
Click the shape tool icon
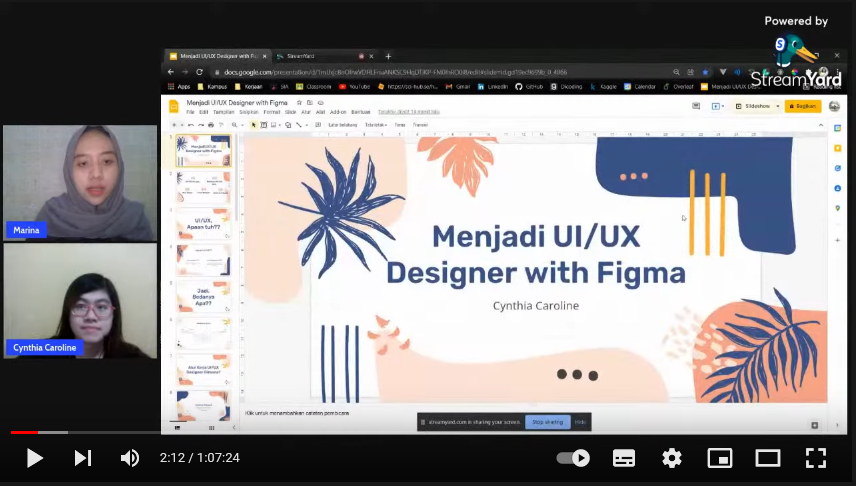(x=288, y=125)
